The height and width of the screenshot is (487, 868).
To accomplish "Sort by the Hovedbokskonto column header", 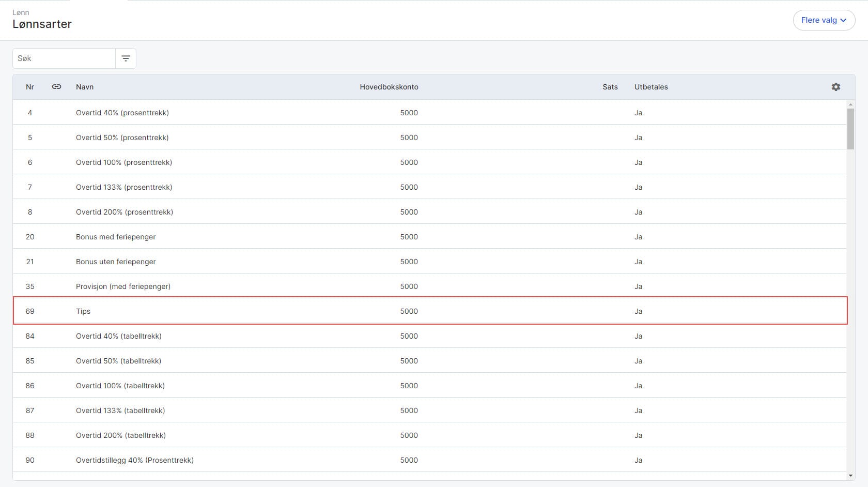I will click(x=389, y=87).
